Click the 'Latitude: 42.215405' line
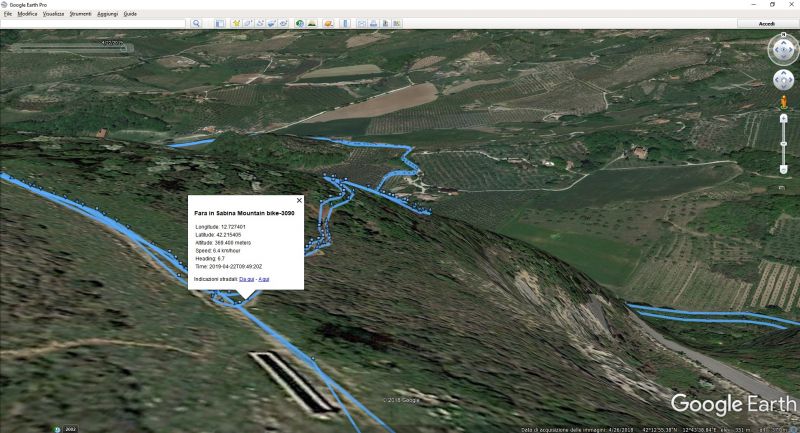 [218, 235]
